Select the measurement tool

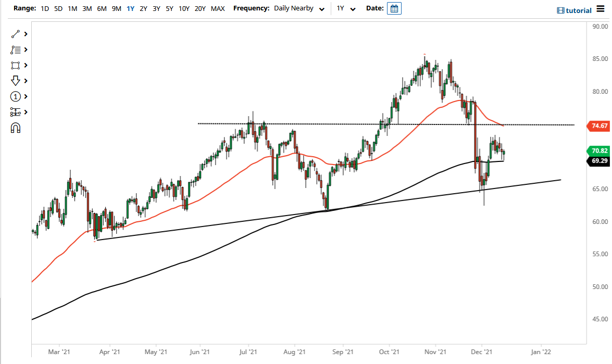16,112
